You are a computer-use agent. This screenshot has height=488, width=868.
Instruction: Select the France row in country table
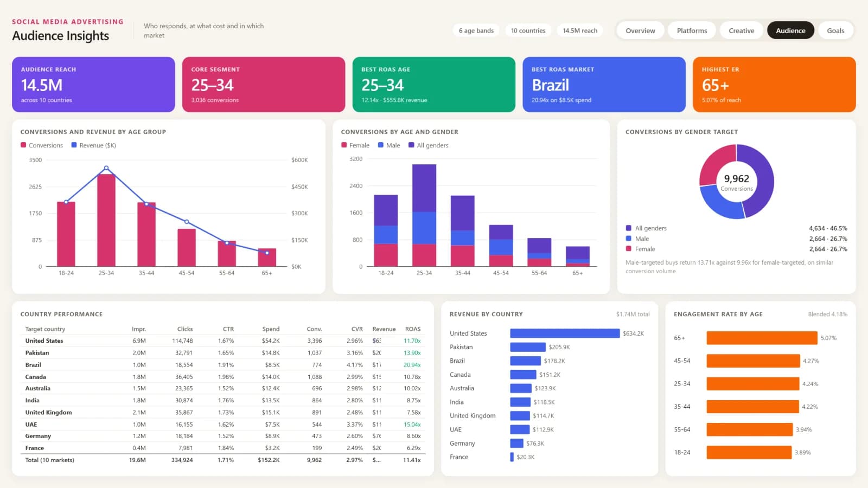pos(223,448)
